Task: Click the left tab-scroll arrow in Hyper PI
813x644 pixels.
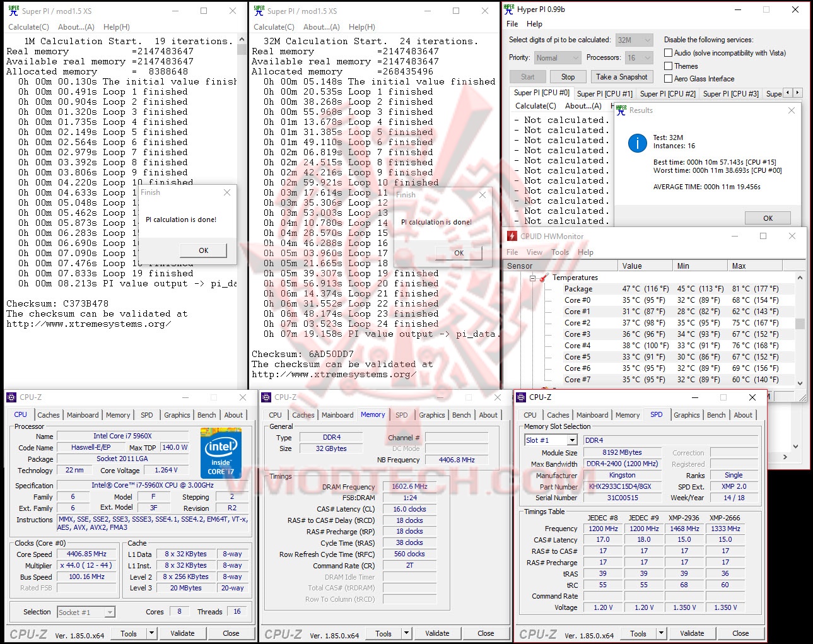Action: [788, 93]
